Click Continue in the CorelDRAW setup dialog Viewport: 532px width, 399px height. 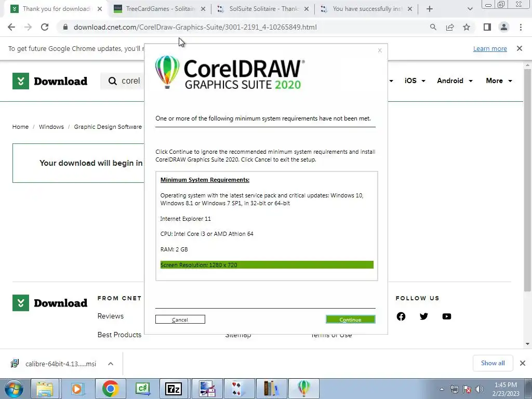pos(351,320)
